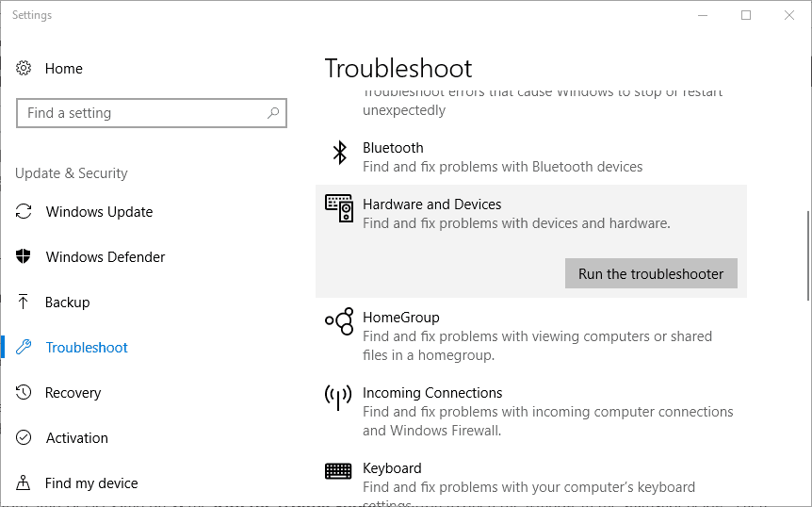Expand the Bluetooth troubleshooter entry
Viewport: 812px width, 507px height.
[x=530, y=157]
